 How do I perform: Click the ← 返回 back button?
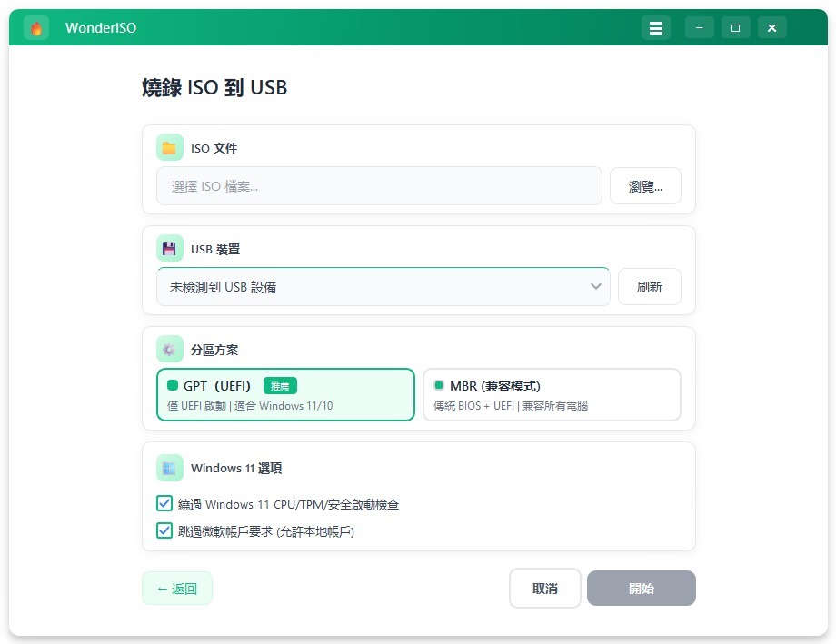pyautogui.click(x=177, y=589)
